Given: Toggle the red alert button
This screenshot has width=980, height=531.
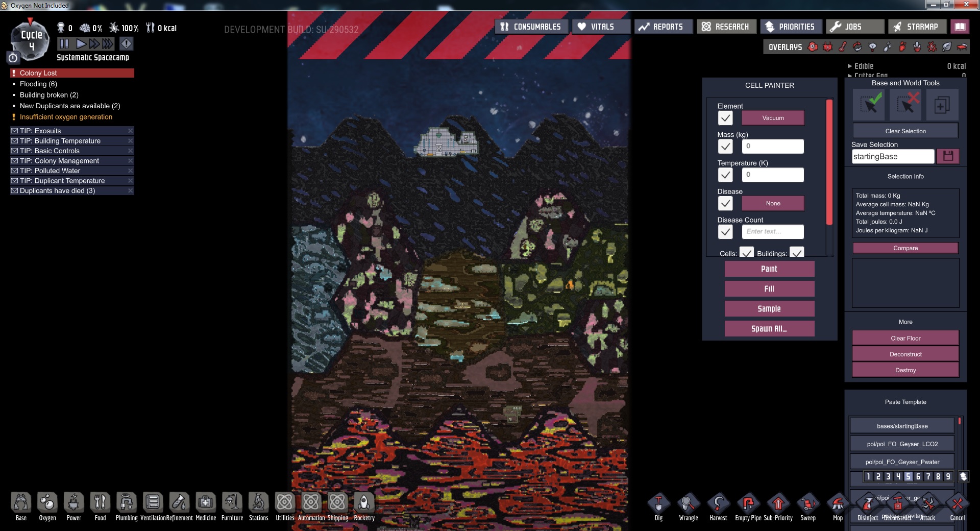Looking at the screenshot, I should 126,44.
